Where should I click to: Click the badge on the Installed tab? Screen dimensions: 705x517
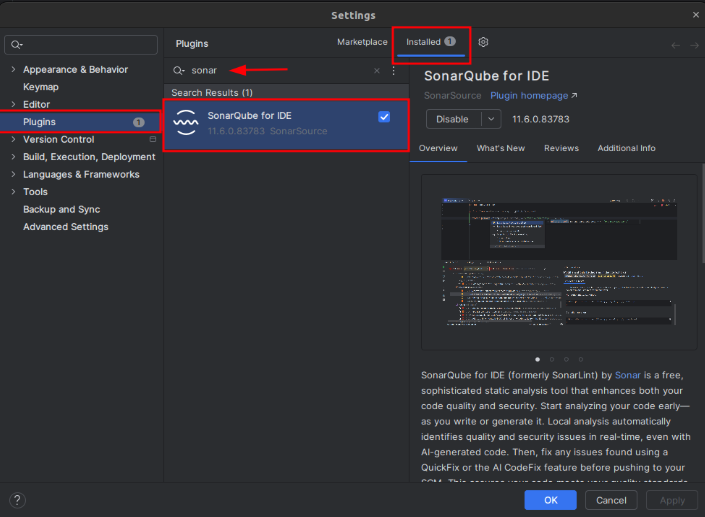pos(450,41)
